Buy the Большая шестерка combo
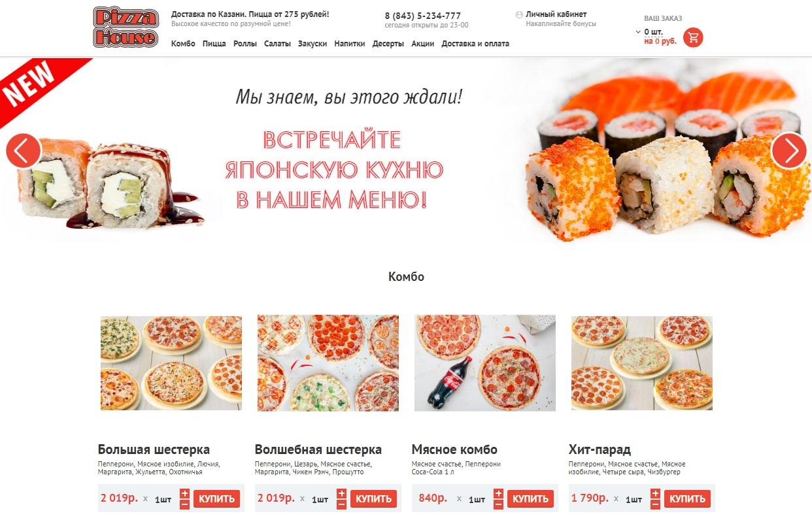 coord(216,499)
